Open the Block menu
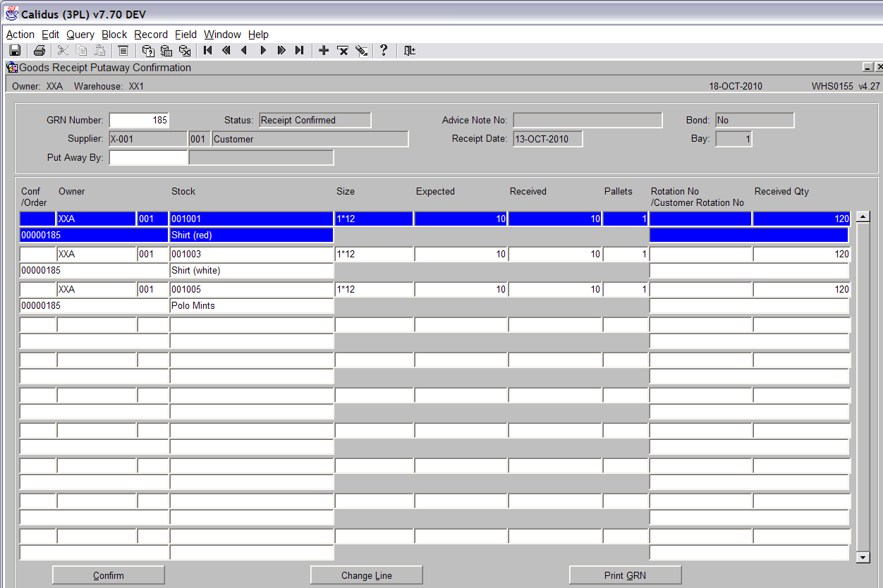The image size is (883, 588). pyautogui.click(x=114, y=34)
